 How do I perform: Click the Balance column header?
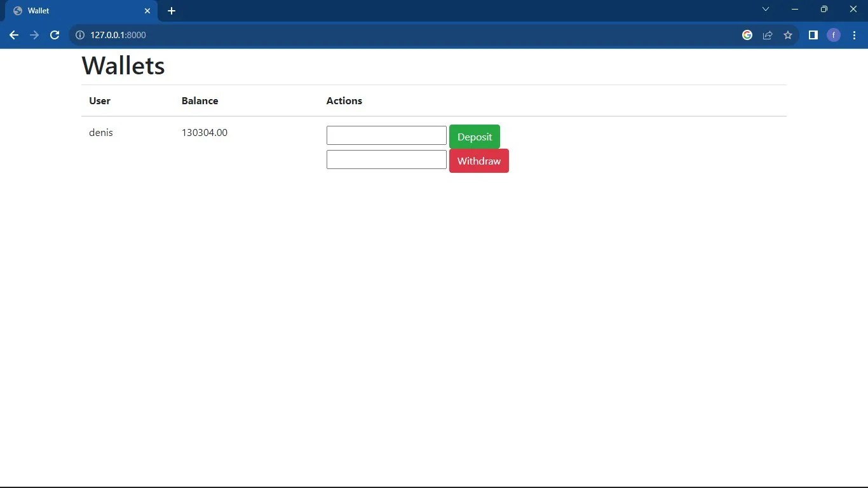pos(200,100)
